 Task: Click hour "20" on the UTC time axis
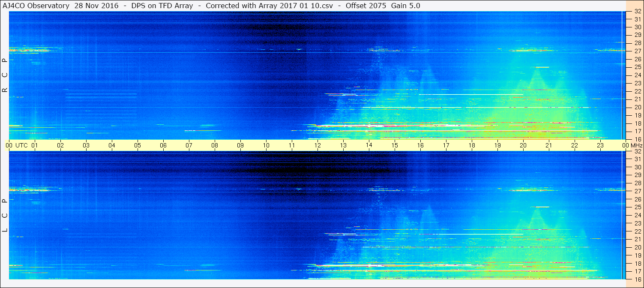click(523, 145)
